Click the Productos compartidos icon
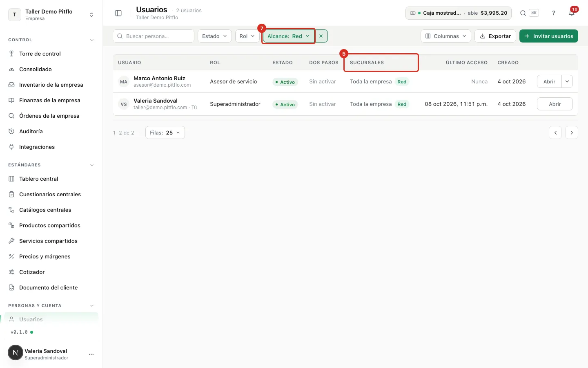588x368 pixels. 11,225
